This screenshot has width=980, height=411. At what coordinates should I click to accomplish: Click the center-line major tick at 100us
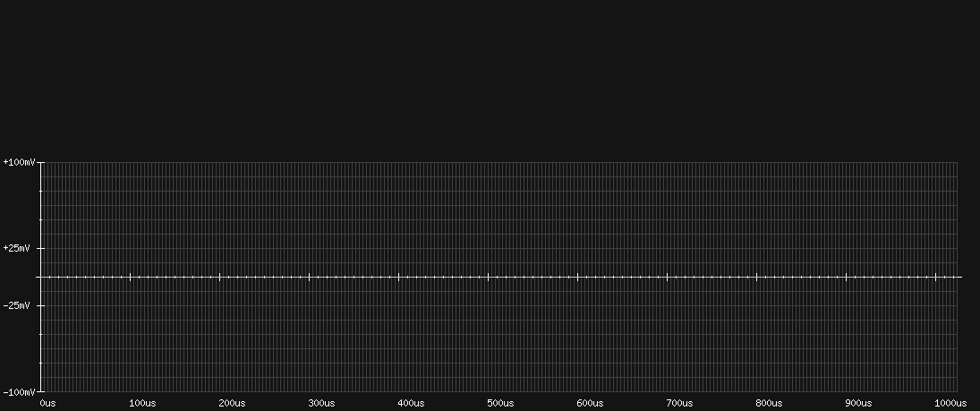[x=130, y=277]
